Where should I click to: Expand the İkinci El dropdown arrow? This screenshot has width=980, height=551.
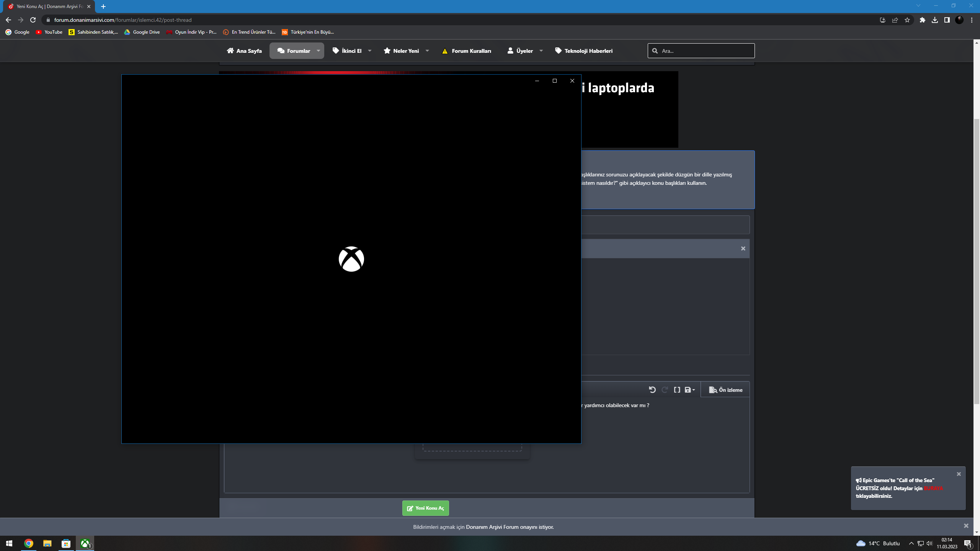pyautogui.click(x=370, y=51)
